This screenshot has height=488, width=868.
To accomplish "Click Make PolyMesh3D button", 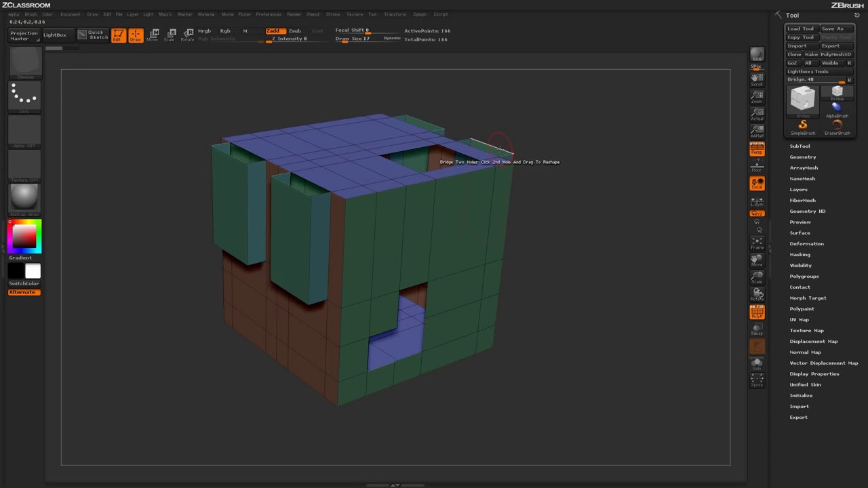I will [x=829, y=54].
